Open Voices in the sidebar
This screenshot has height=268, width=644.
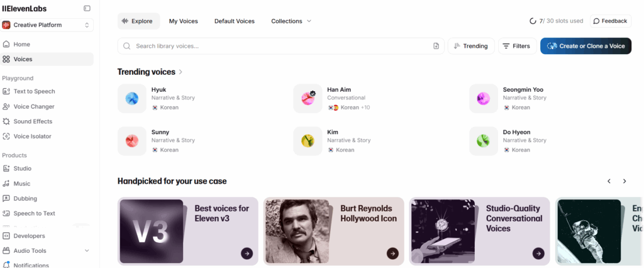pos(47,59)
